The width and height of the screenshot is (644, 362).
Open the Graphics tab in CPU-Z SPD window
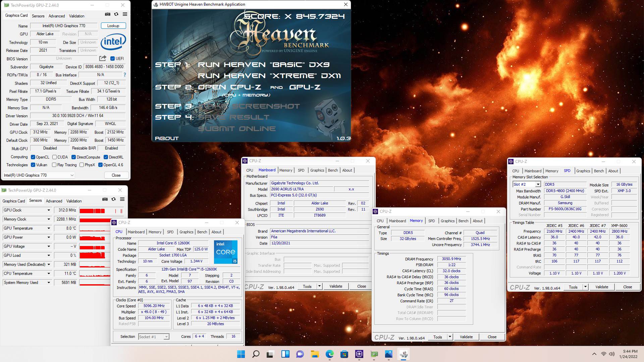[583, 171]
